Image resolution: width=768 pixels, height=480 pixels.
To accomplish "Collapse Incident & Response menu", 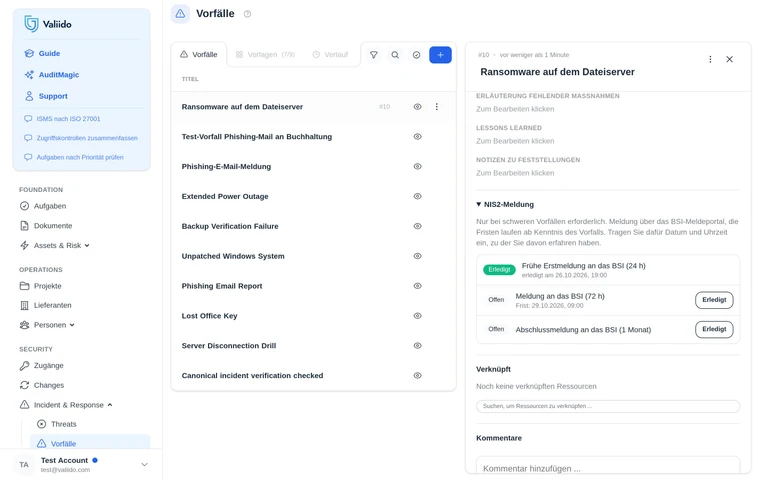I will click(x=66, y=405).
